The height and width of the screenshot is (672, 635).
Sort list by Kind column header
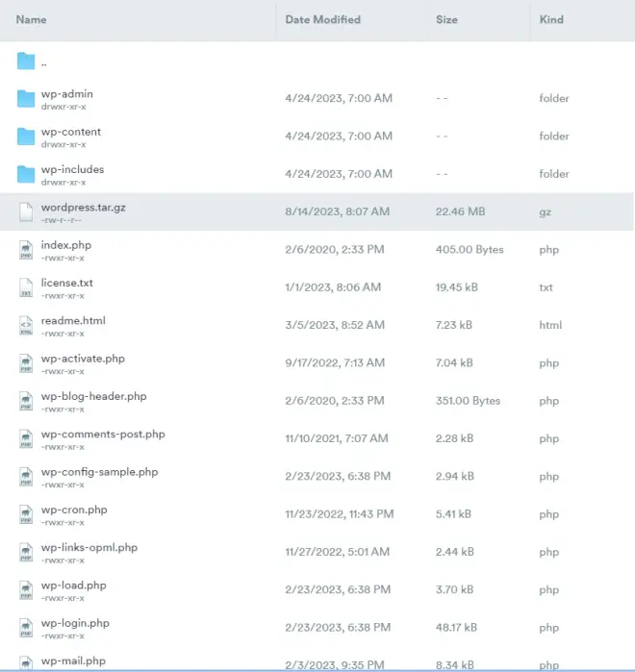[551, 19]
